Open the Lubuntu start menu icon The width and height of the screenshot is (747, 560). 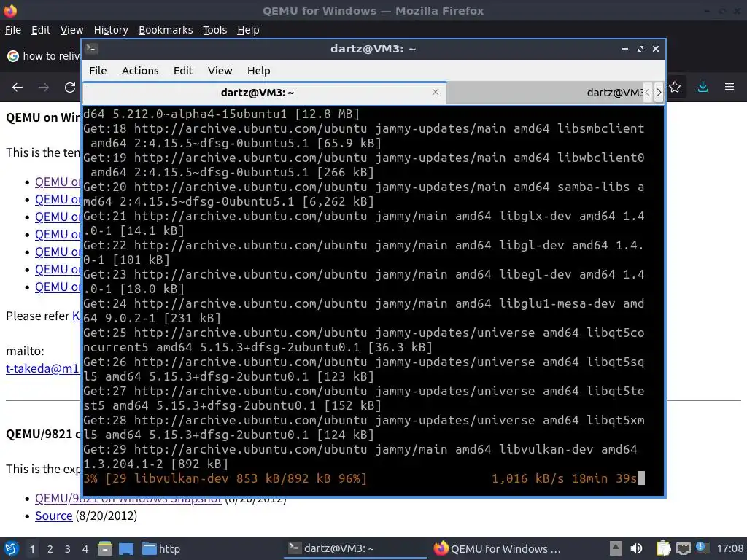pyautogui.click(x=11, y=548)
